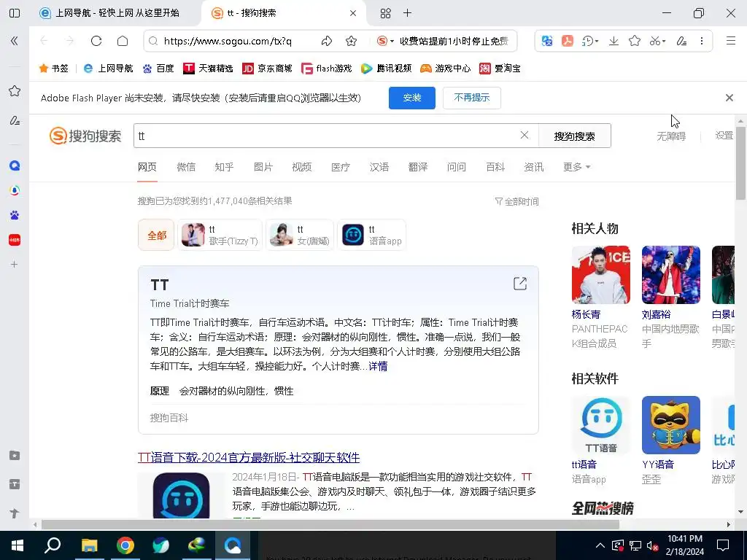Click sidebar Baidu paw icon
Screen dimensions: 747x560
(15, 215)
